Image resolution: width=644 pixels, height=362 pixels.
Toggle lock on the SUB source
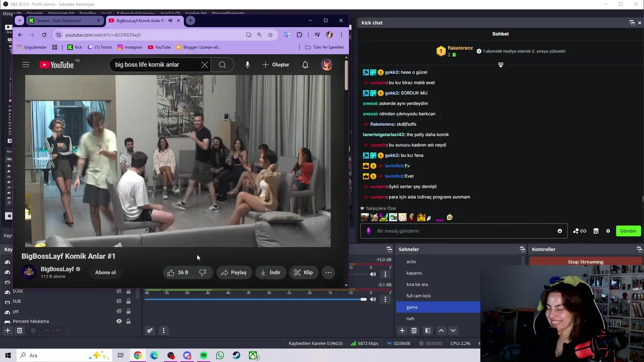[x=128, y=301]
